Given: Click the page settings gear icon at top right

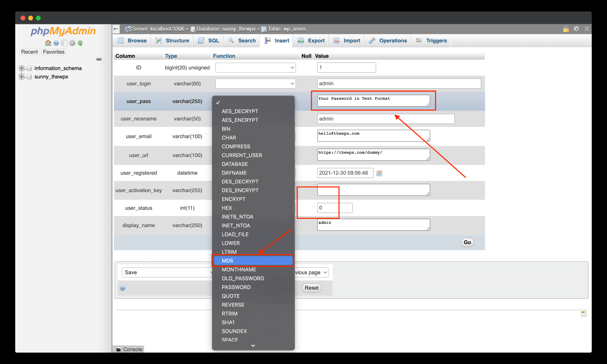Looking at the screenshot, I should [x=576, y=29].
